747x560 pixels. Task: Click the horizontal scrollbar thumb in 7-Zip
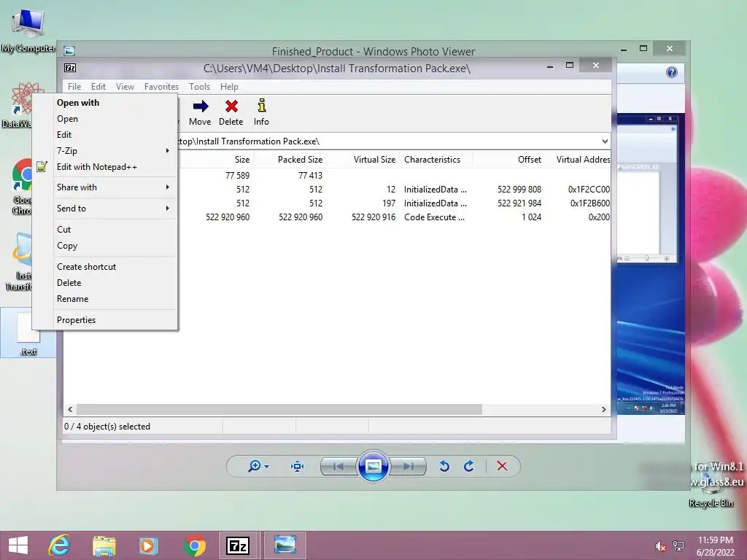pos(279,410)
